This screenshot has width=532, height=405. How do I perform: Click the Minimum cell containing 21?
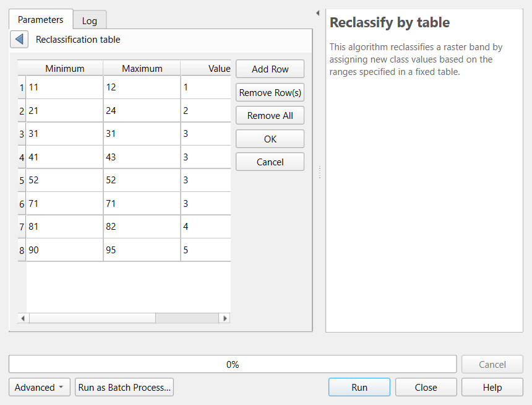64,111
